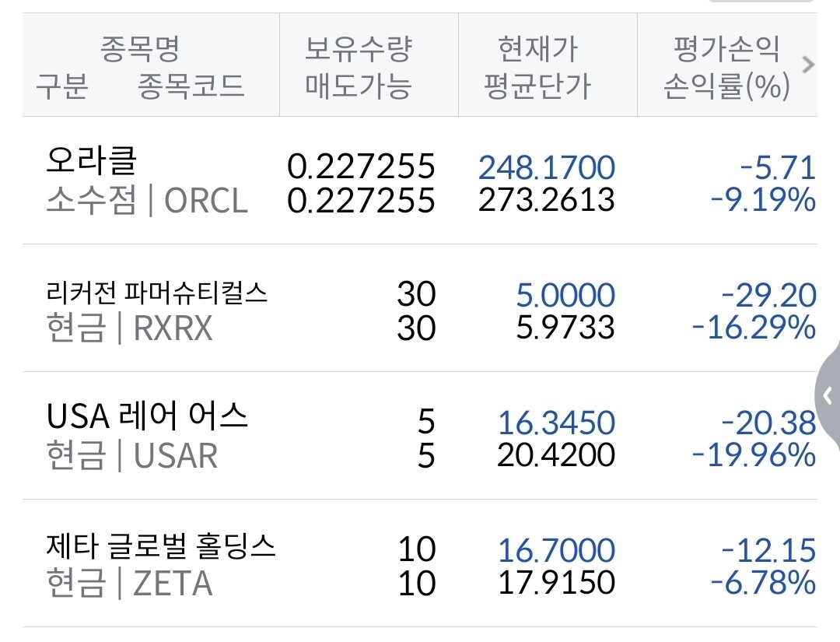Select ZETA loss rate -6.78%
The image size is (840, 642).
(763, 583)
